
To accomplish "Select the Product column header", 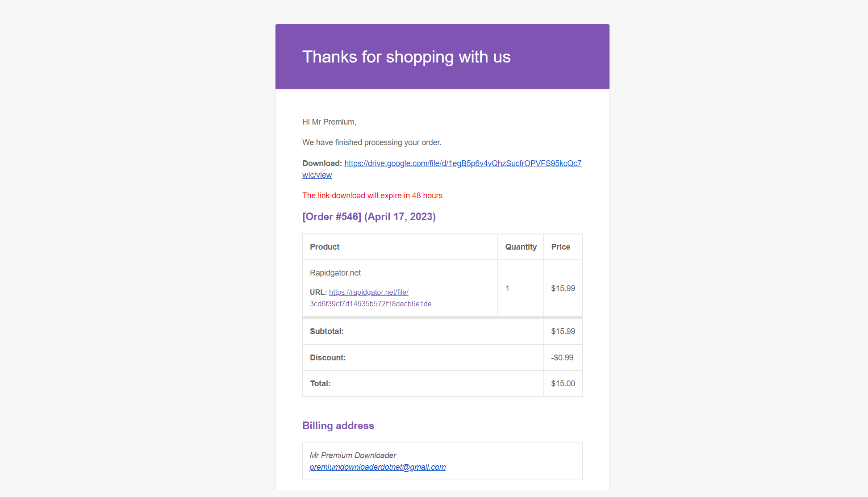I will point(325,247).
